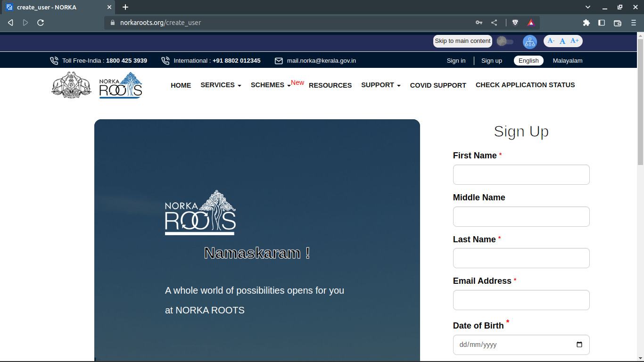Expand the SCHEMES dropdown menu
Screen dimensions: 644x362
tap(271, 85)
